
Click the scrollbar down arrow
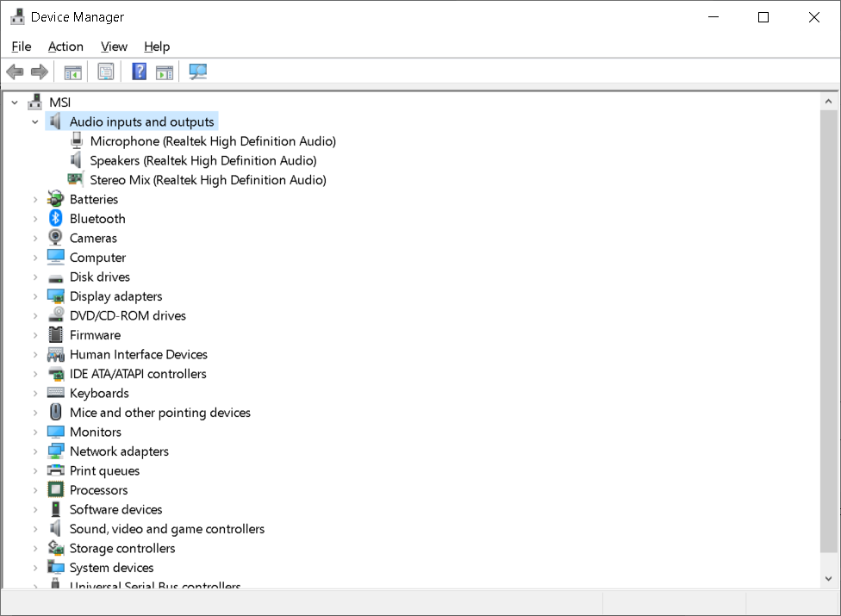pos(828,578)
